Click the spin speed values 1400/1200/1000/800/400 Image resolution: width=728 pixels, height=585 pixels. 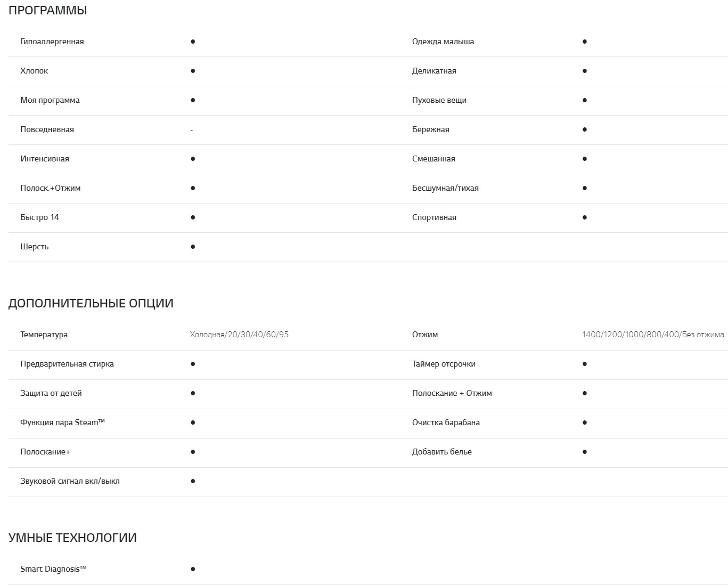pyautogui.click(x=653, y=335)
